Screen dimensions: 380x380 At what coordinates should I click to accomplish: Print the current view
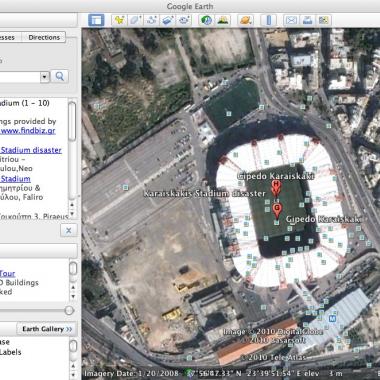[307, 20]
